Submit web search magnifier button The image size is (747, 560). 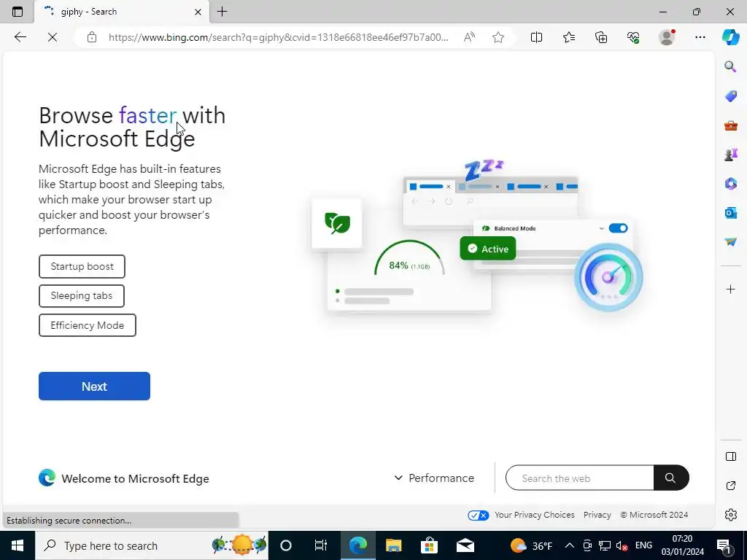[x=671, y=478]
